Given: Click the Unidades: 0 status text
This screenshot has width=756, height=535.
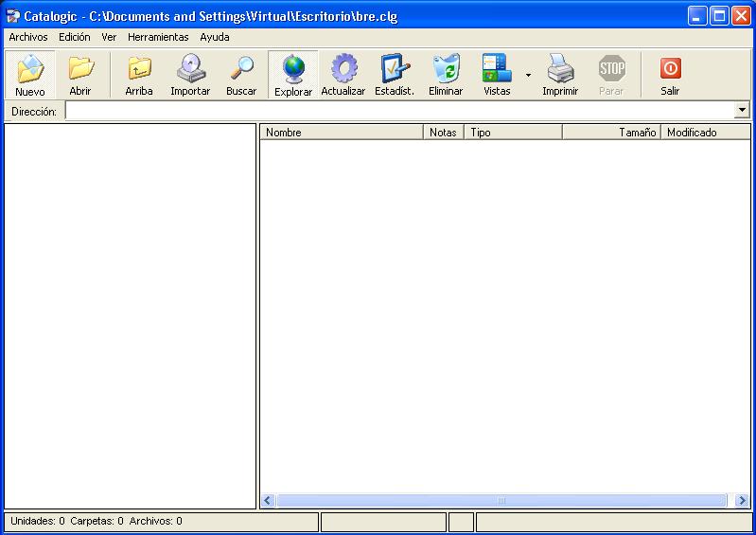Looking at the screenshot, I should tap(38, 521).
